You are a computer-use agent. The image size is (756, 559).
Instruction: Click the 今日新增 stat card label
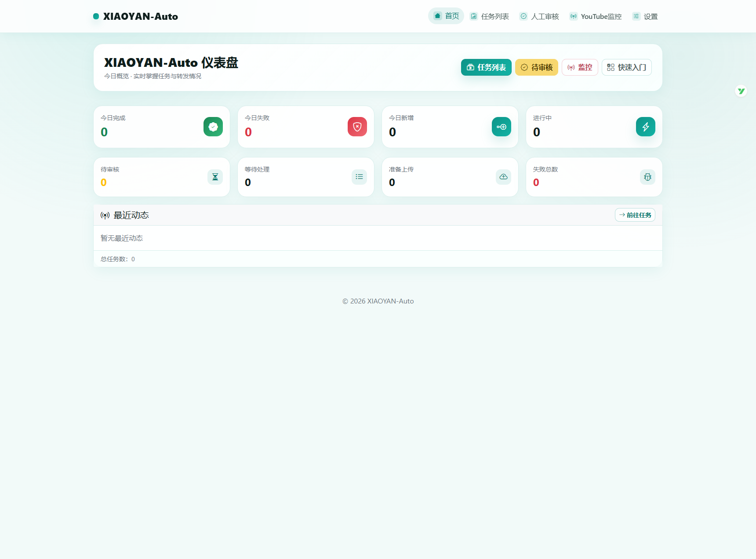[401, 118]
